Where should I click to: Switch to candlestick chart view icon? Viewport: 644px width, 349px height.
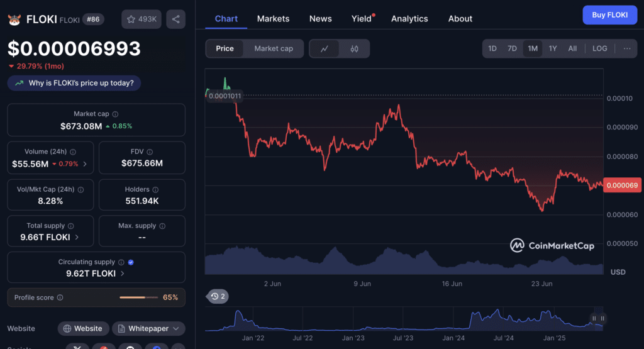click(355, 48)
